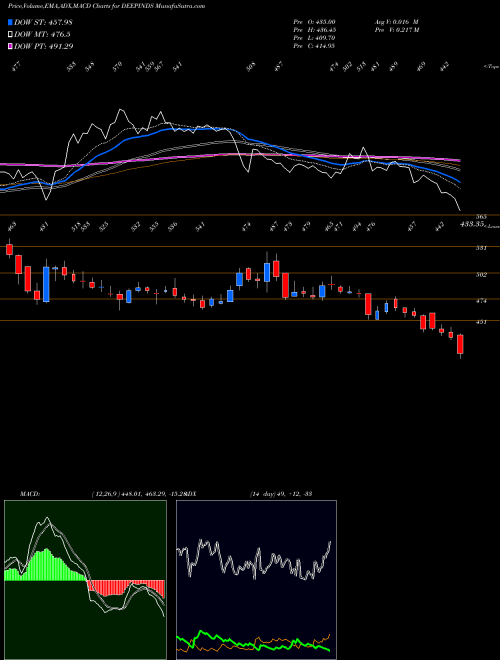Click the 474 price axis level
This screenshot has width=500, height=660.
[481, 301]
